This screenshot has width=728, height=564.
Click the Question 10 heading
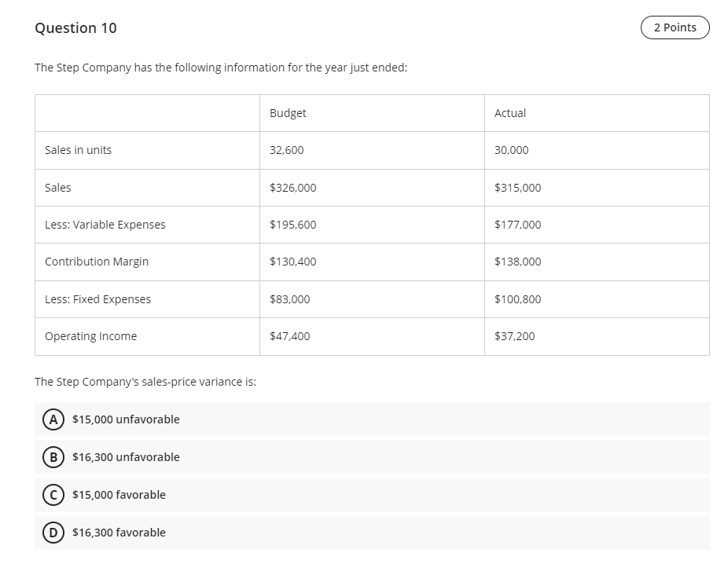click(75, 28)
